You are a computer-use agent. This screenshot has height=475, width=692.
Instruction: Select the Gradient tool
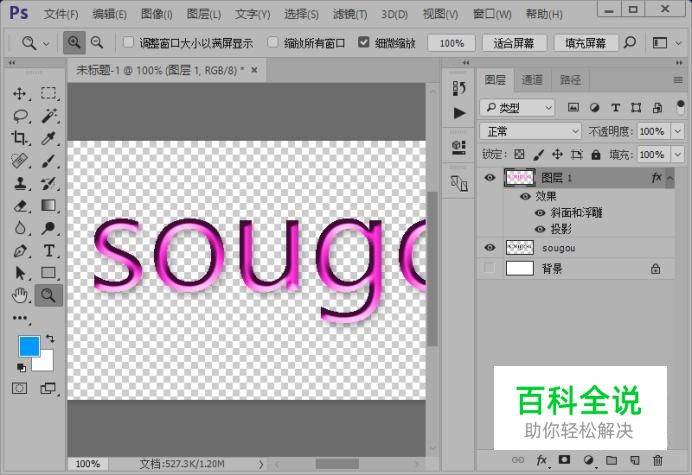[x=49, y=206]
